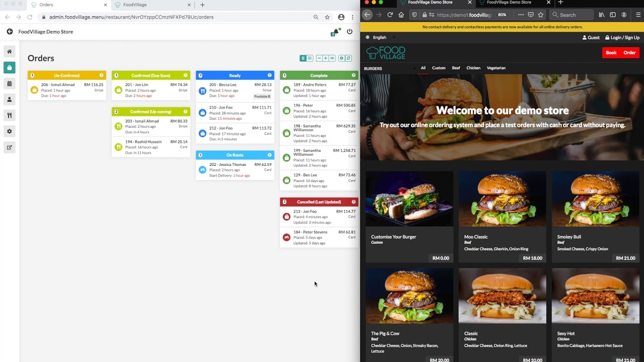
Task: Refresh the orders board
Action: pyautogui.click(x=348, y=58)
